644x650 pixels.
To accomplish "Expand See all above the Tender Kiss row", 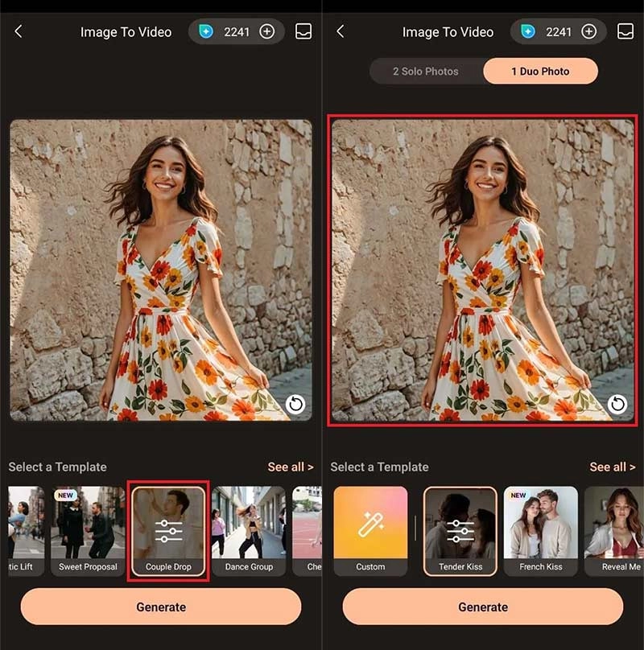I will pyautogui.click(x=612, y=467).
